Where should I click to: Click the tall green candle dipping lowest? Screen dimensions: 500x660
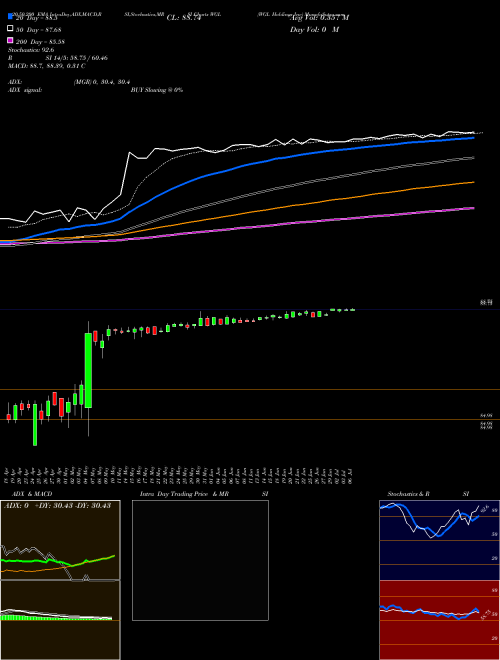point(35,425)
